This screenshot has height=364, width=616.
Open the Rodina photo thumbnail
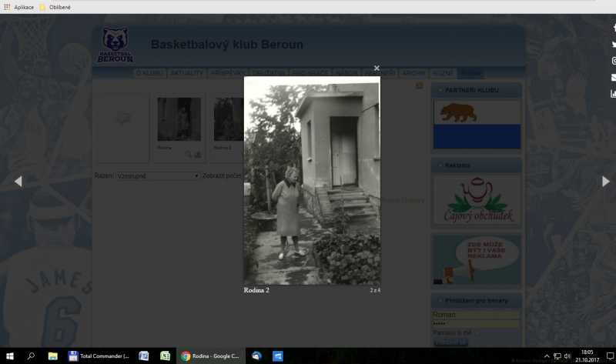pos(179,119)
